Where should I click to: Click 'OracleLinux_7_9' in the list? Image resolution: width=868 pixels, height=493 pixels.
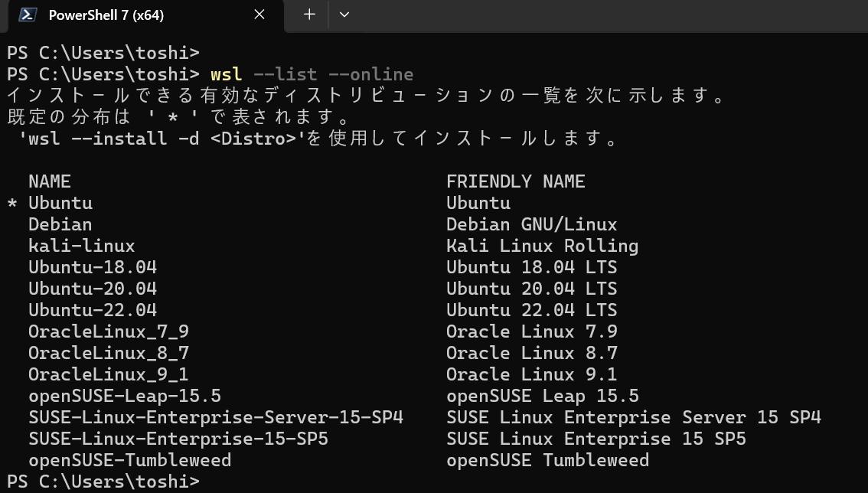coord(109,331)
